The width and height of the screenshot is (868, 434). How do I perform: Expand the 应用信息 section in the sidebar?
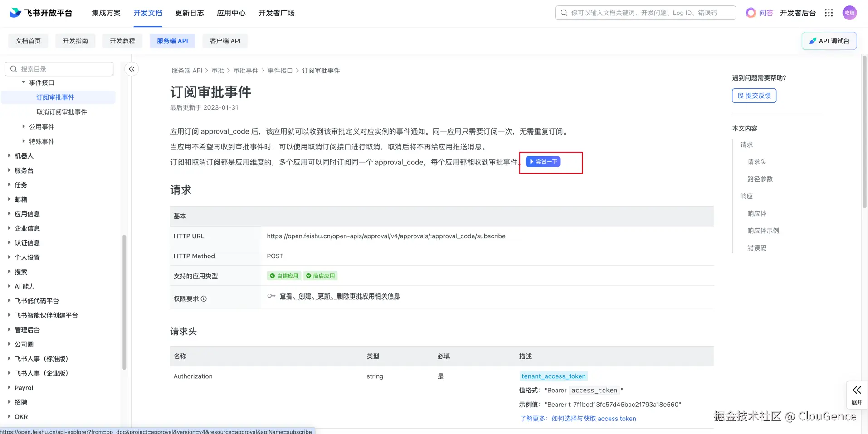[9, 213]
